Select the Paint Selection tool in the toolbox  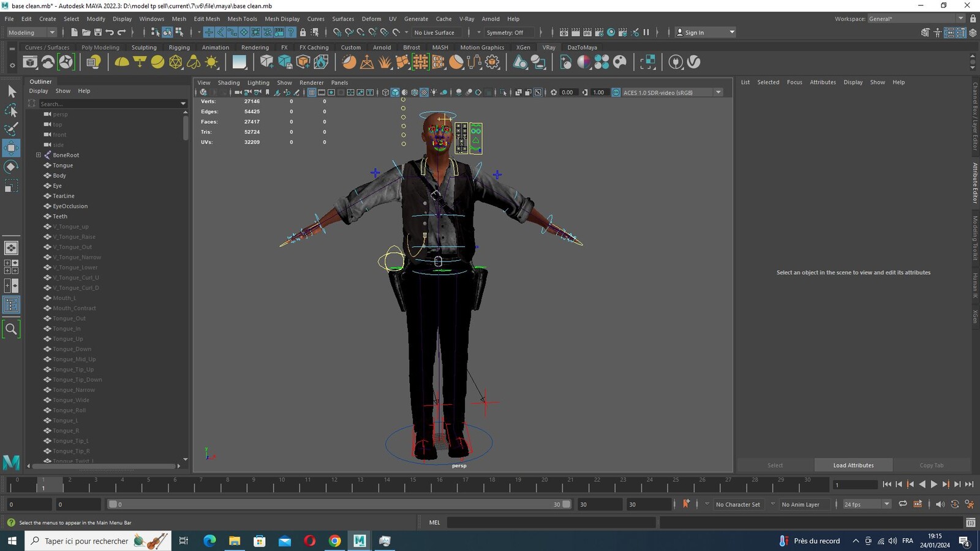(12, 129)
